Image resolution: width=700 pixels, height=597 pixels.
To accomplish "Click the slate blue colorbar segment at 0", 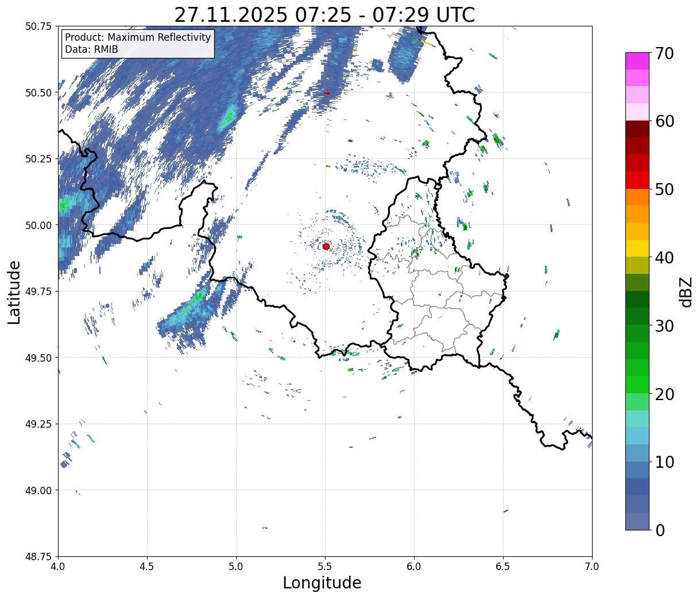I will 637,521.
